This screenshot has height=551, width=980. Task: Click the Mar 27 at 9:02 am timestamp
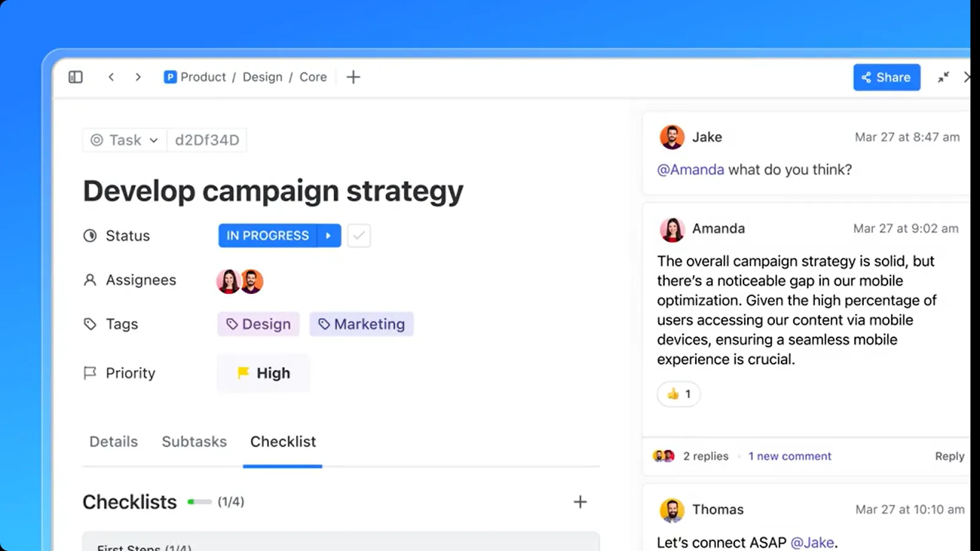(x=906, y=228)
